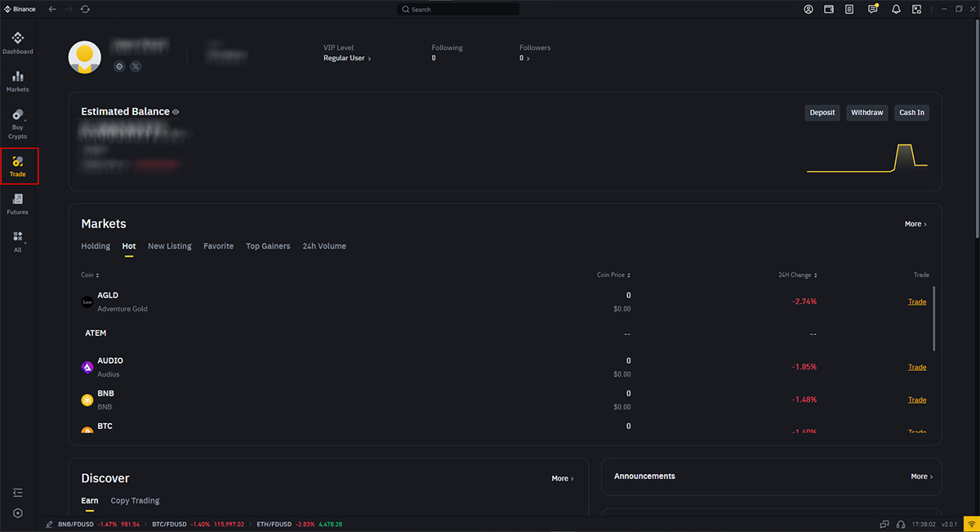The height and width of the screenshot is (532, 980).
Task: Open Trade in the sidebar
Action: pos(18,166)
